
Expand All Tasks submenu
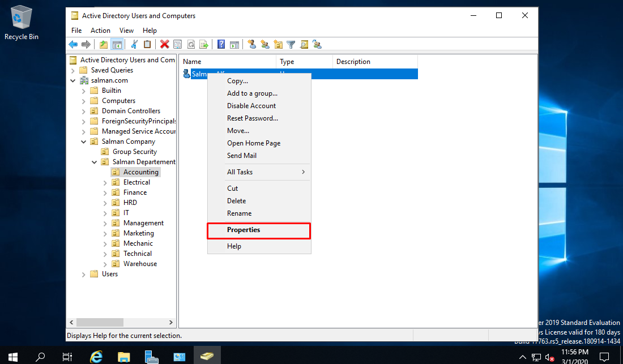pyautogui.click(x=259, y=172)
